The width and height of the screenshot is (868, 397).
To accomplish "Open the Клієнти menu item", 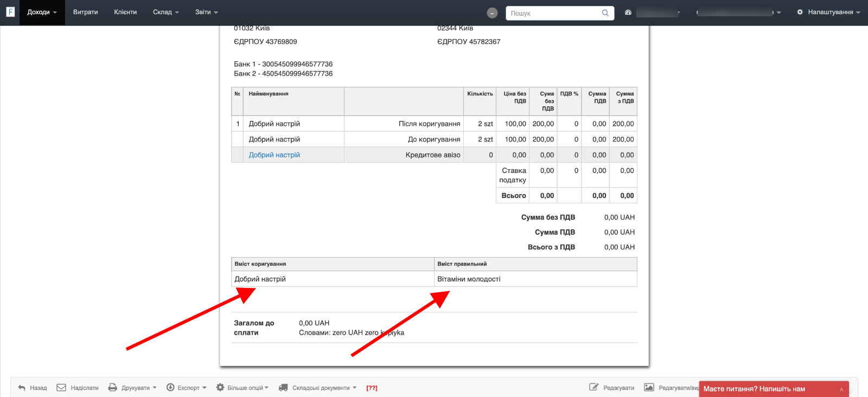I will click(x=125, y=12).
